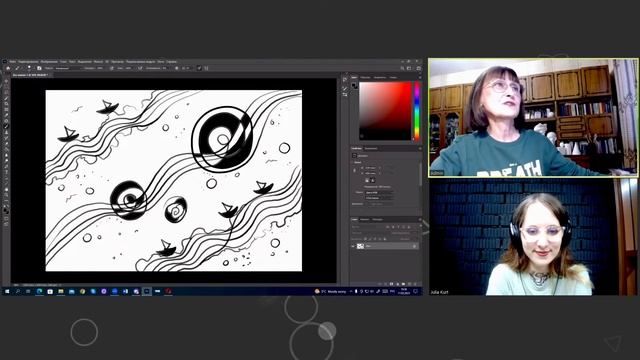Select the Rectangular Marquee tool
640x360 pixels.
pyautogui.click(x=6, y=87)
